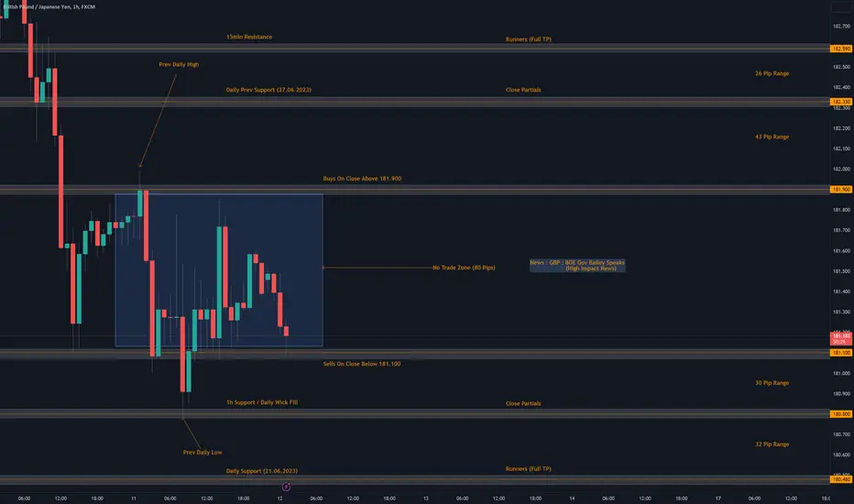Click inside the blue No Trade Zone rectangle
The height and width of the screenshot is (504, 854).
[x=219, y=270]
